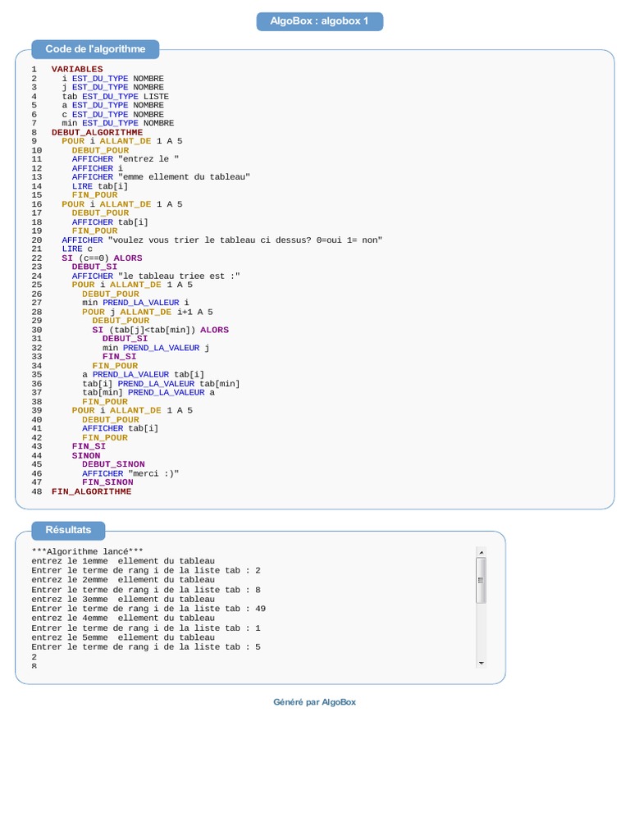Viewport: 630px width, 840px height.
Task: Click 'entrez le 4emme ellement' result line
Action: point(123,619)
